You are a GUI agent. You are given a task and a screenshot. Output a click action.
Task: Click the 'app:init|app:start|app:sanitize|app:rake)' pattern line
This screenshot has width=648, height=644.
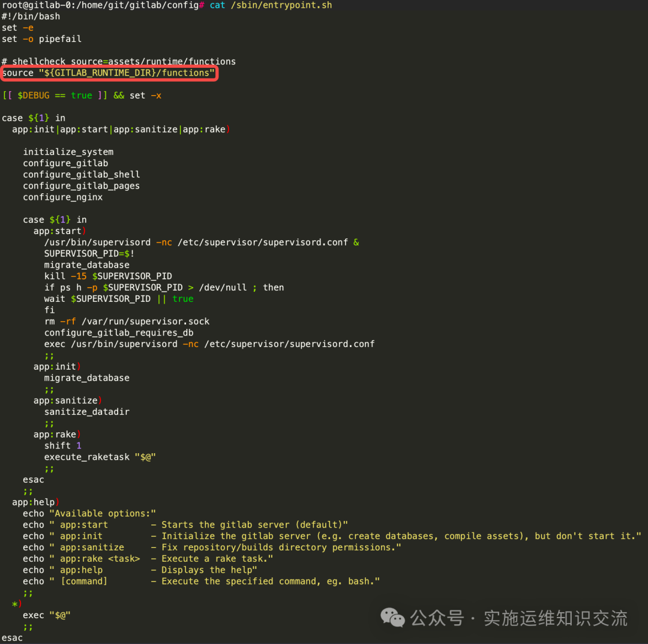[121, 130]
